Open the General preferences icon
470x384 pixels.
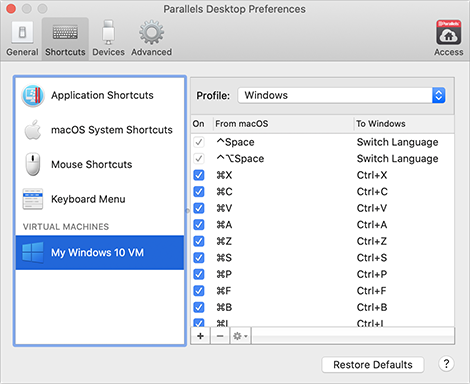tap(22, 32)
